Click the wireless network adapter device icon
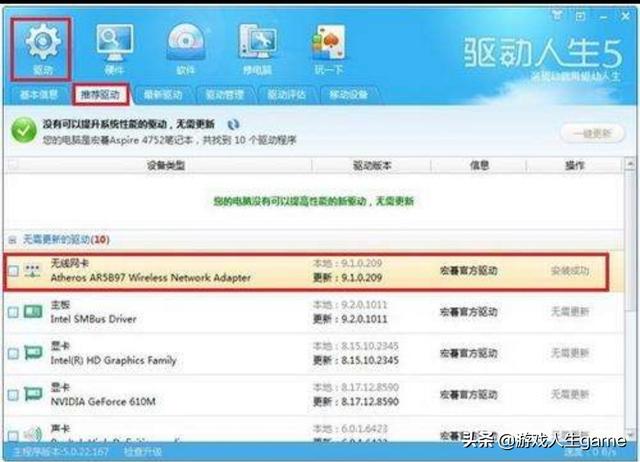Screen dimensions: 640x462 (32, 271)
